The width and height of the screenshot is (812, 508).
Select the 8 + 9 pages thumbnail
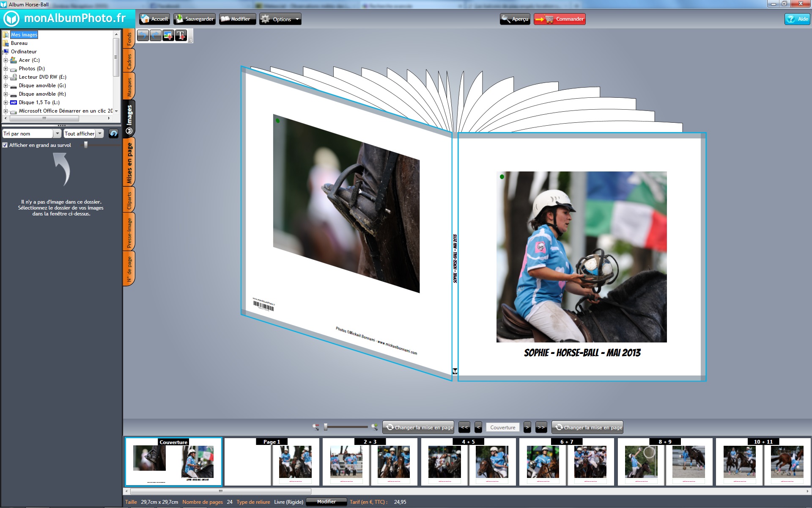point(665,462)
